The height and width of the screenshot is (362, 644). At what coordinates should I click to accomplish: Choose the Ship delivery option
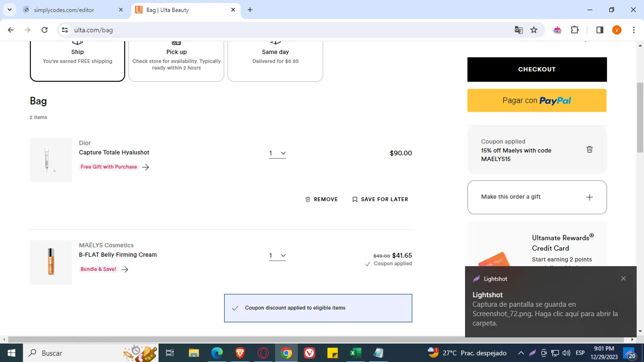pos(77,60)
